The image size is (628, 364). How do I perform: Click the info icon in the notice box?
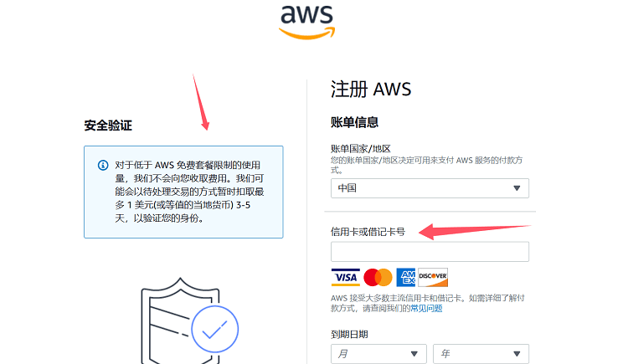pyautogui.click(x=103, y=165)
